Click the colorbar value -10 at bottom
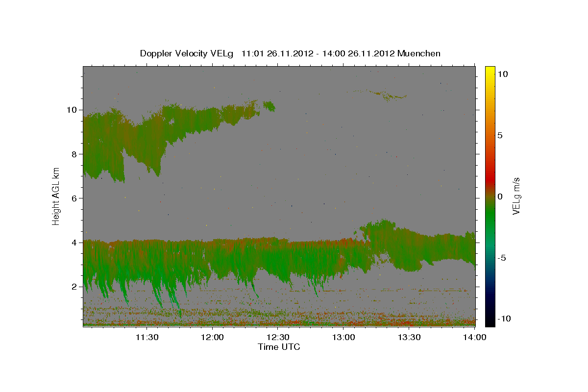Viewport: 588px width, 392px height. pyautogui.click(x=504, y=318)
